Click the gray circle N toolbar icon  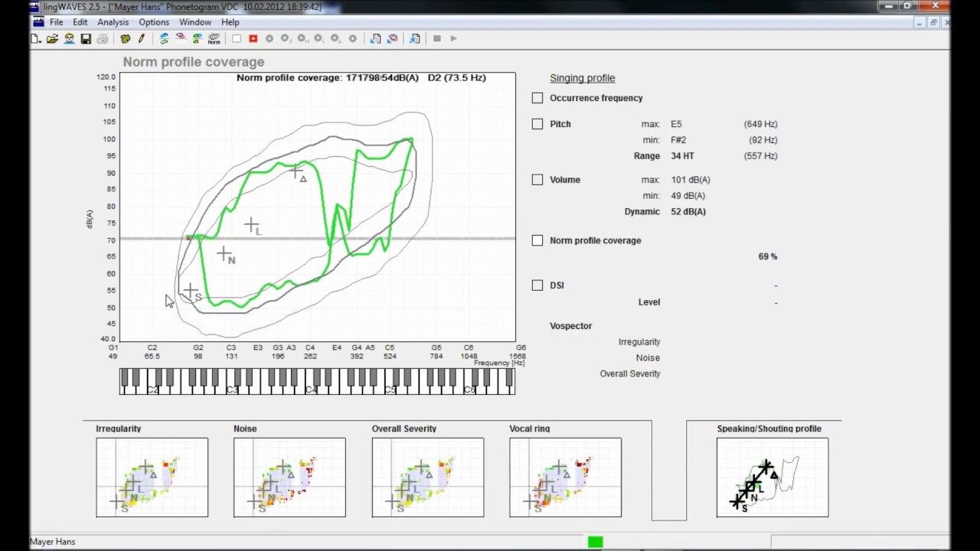(x=302, y=38)
